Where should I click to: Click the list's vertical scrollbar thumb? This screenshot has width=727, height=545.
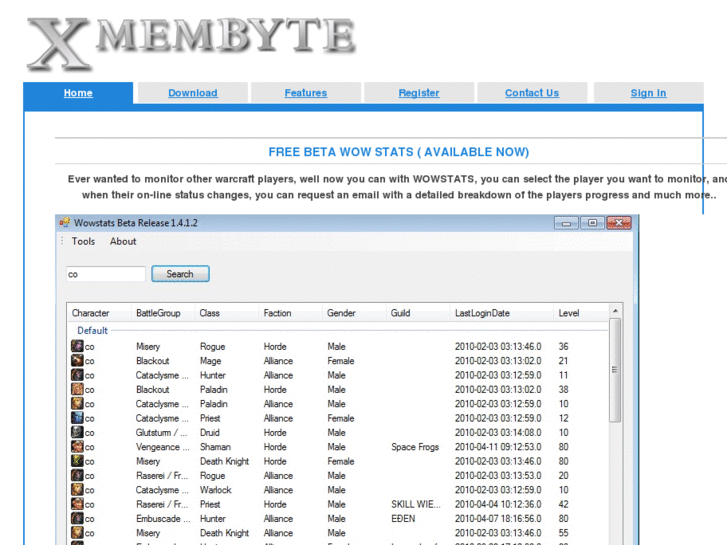click(615, 370)
